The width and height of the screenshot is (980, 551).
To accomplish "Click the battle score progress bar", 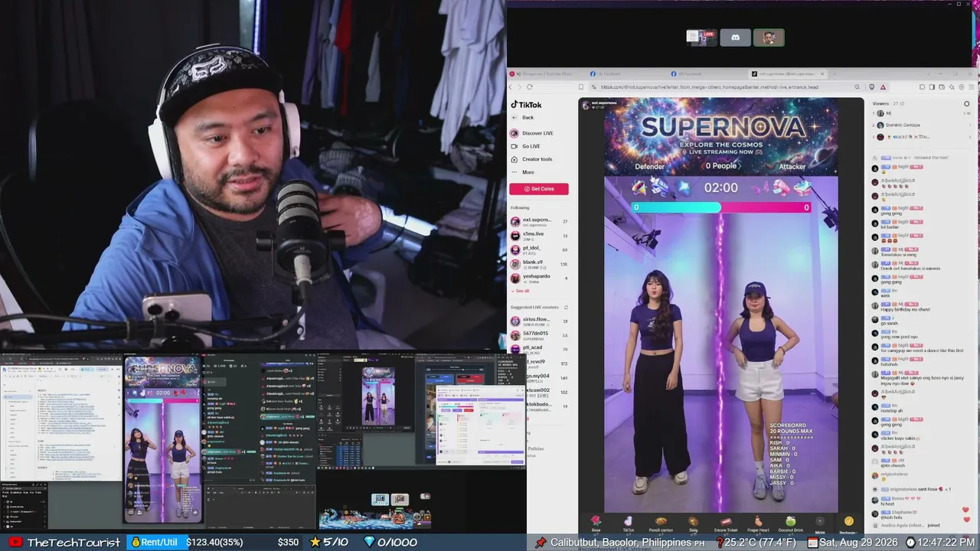I will tap(720, 207).
